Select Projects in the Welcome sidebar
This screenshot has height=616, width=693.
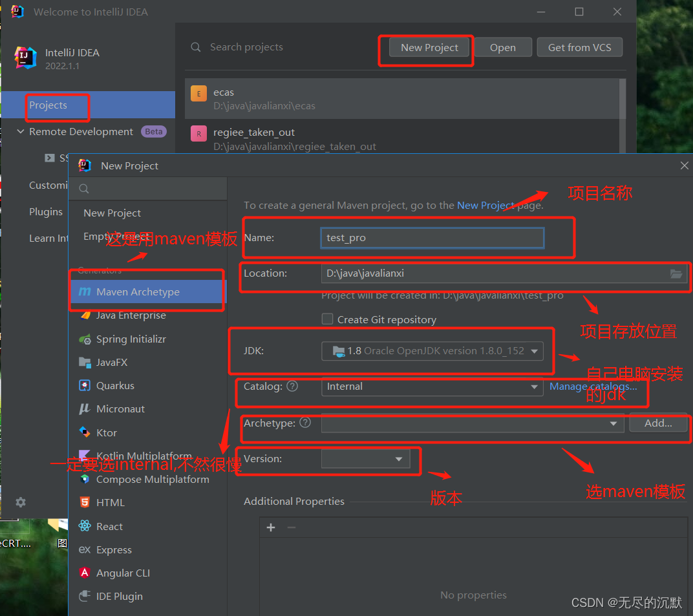pos(89,105)
